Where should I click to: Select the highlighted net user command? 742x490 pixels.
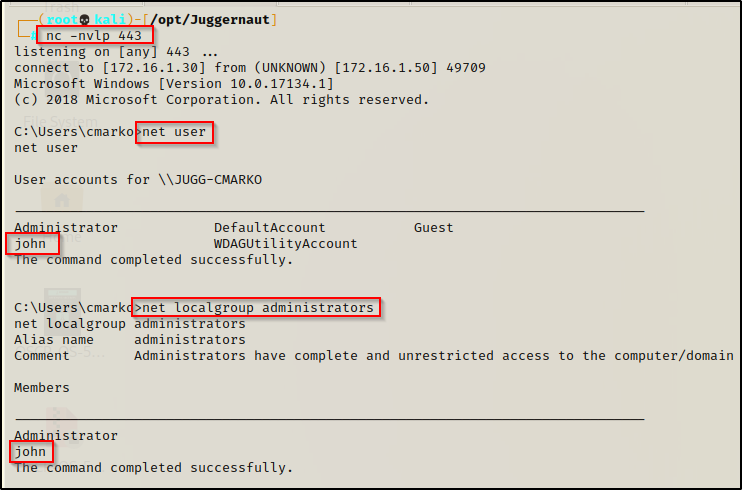pos(174,132)
